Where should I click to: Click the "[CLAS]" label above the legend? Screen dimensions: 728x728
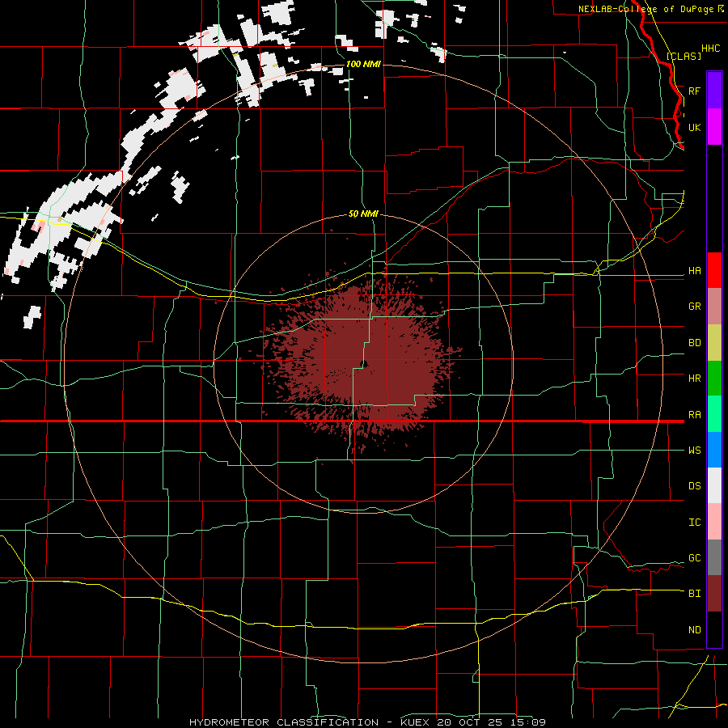(684, 56)
